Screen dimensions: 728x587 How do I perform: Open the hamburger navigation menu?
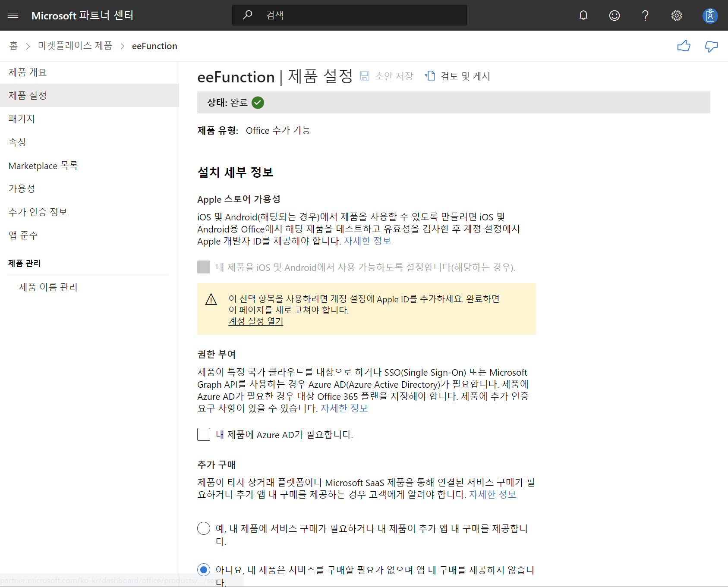point(13,16)
